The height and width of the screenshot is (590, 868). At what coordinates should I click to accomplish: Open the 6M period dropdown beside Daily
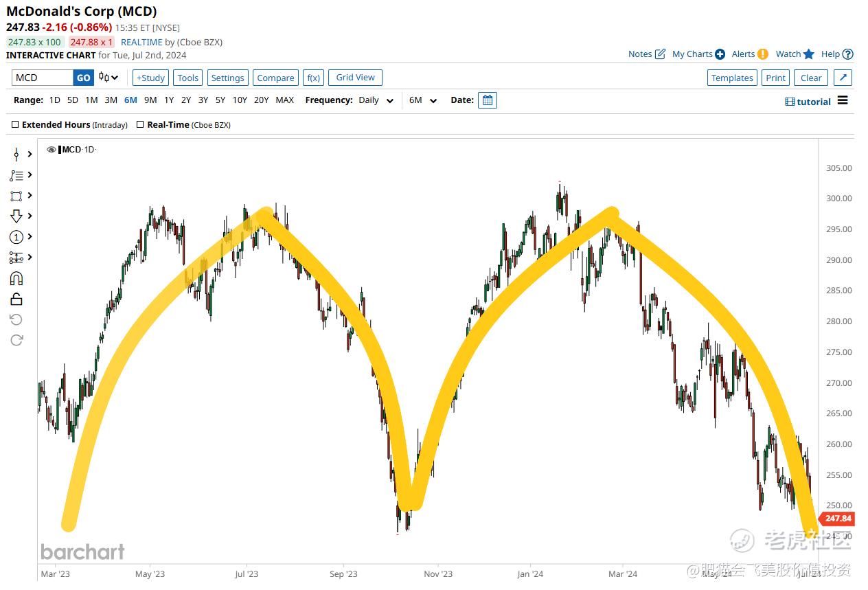pos(423,100)
